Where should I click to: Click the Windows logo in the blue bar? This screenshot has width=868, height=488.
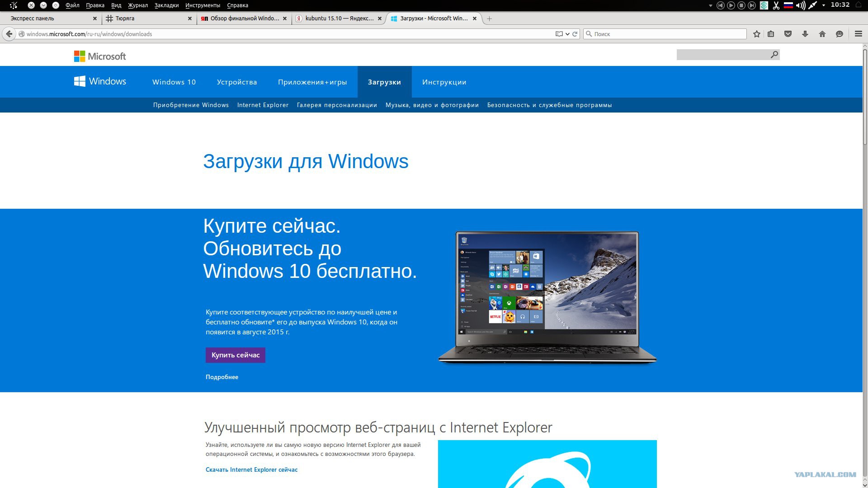click(100, 81)
